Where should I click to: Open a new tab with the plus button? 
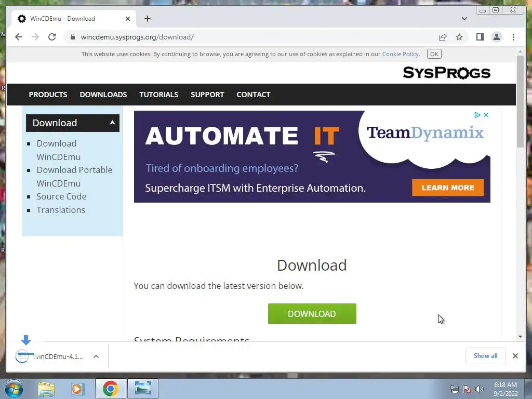(147, 19)
